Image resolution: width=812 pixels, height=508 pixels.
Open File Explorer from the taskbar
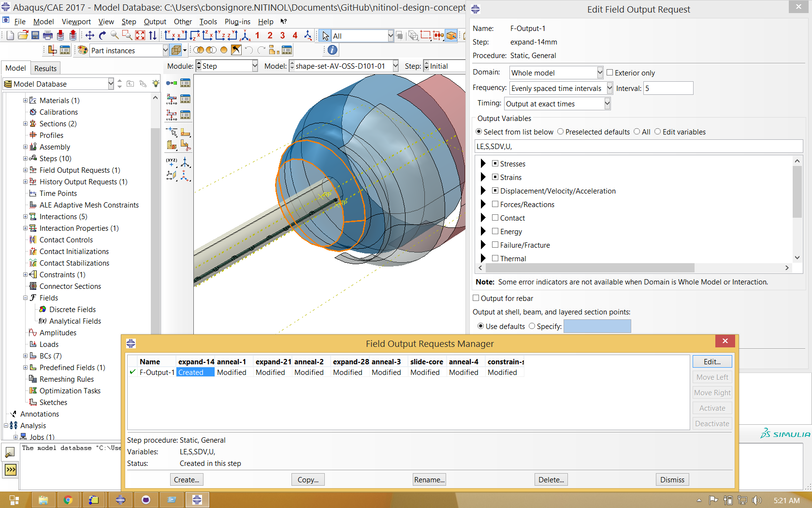click(43, 500)
